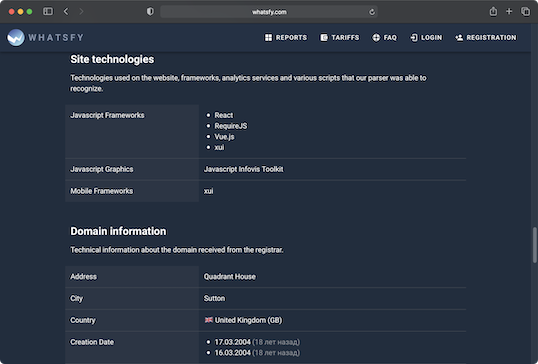Viewport: 538px width, 364px height.
Task: Click xui in Mobile Frameworks row
Action: pos(209,191)
